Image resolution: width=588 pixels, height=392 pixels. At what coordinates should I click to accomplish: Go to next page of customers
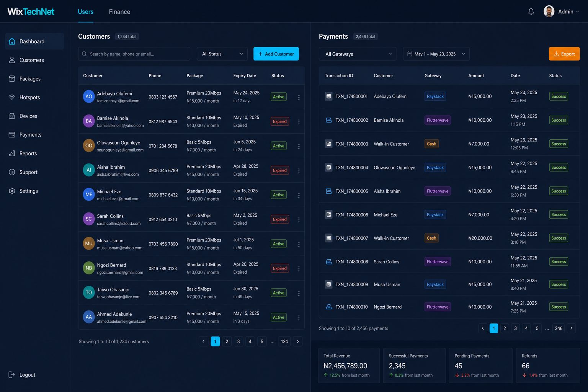pyautogui.click(x=298, y=341)
